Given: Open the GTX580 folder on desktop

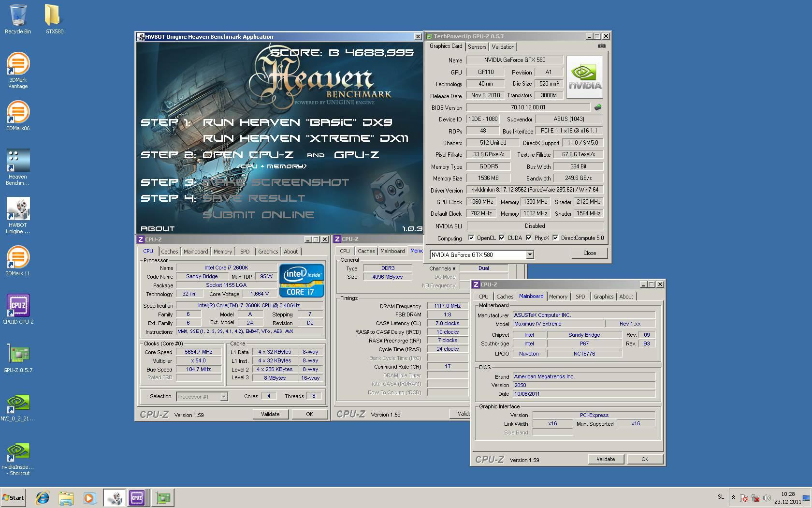Looking at the screenshot, I should (x=54, y=19).
